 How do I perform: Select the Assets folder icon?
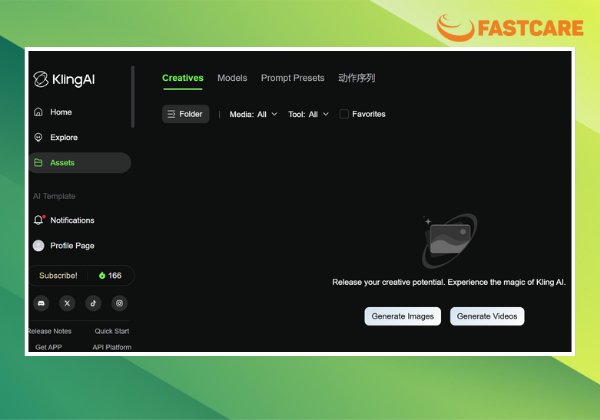pyautogui.click(x=38, y=163)
